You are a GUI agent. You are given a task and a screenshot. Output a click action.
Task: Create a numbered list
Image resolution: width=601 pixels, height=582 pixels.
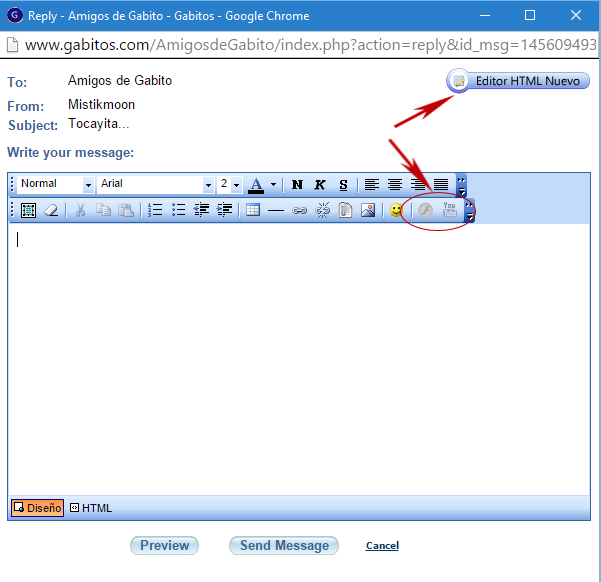[155, 211]
